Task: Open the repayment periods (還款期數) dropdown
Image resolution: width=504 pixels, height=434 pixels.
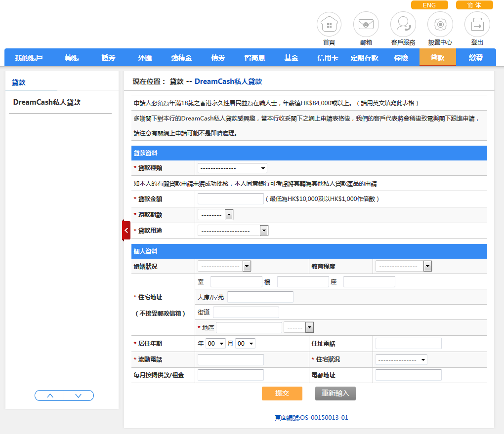Action: (x=215, y=215)
